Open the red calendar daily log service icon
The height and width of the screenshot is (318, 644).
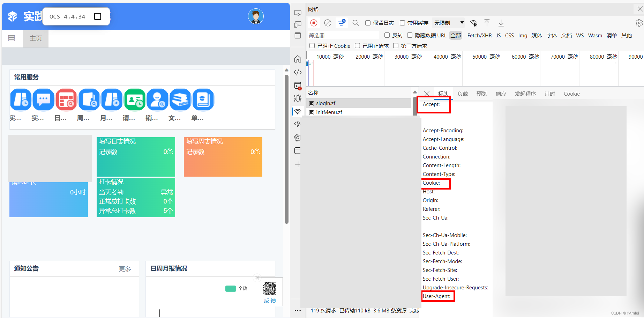(66, 100)
